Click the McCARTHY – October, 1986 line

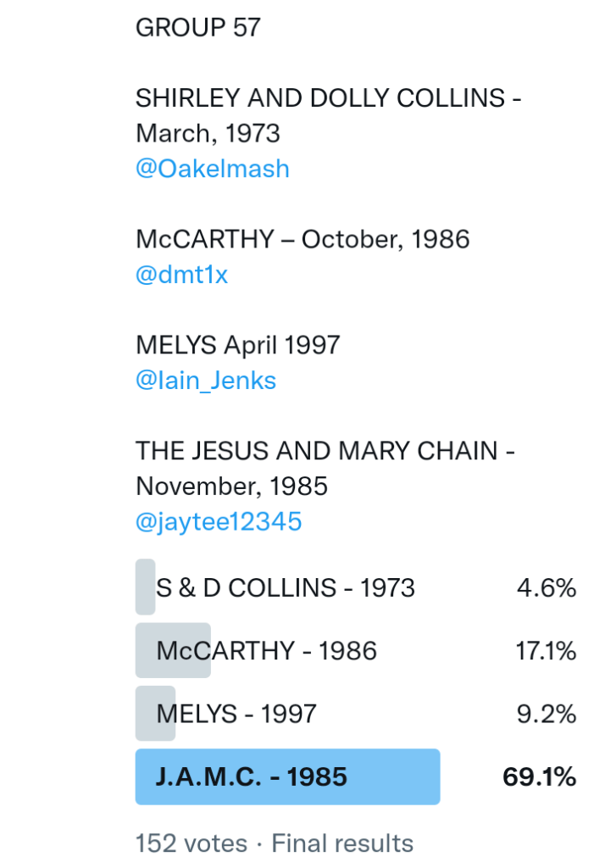click(x=302, y=239)
